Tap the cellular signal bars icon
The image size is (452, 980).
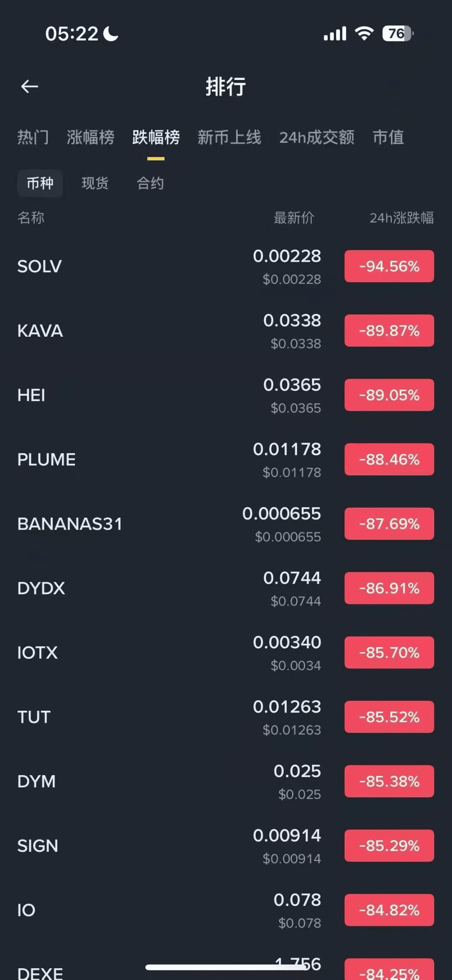point(335,34)
